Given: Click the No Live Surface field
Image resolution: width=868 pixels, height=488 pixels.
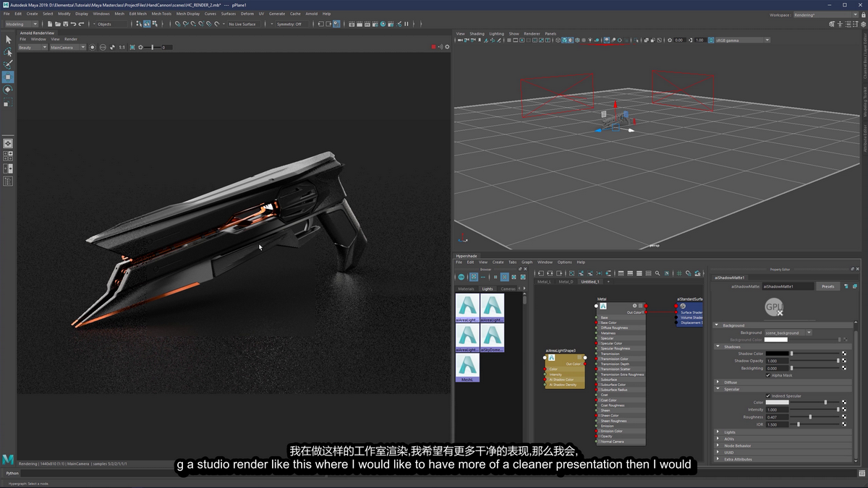Looking at the screenshot, I should coord(245,24).
